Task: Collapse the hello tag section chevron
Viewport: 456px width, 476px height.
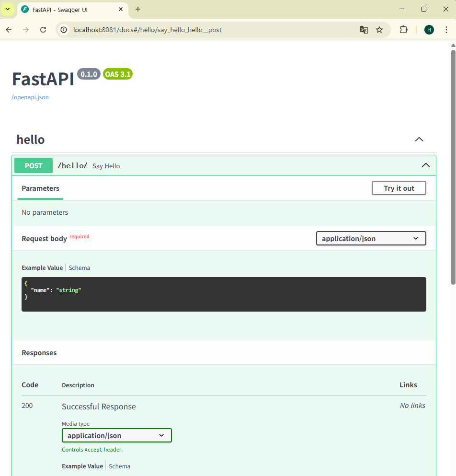Action: click(419, 139)
